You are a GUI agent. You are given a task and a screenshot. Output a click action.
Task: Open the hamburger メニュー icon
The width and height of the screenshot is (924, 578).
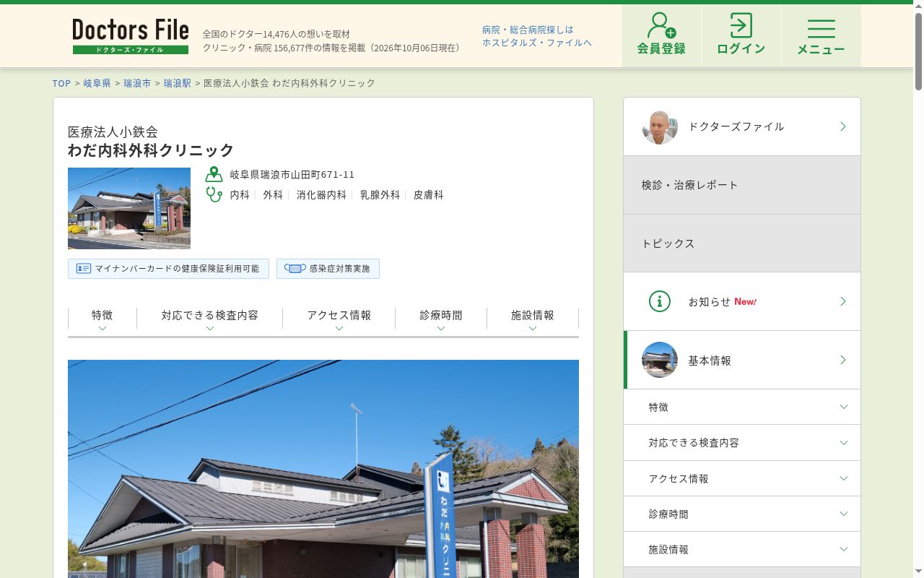[821, 28]
